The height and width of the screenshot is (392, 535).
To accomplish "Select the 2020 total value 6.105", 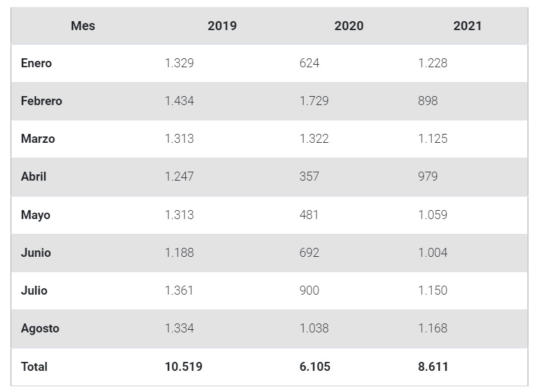I will pos(315,366).
